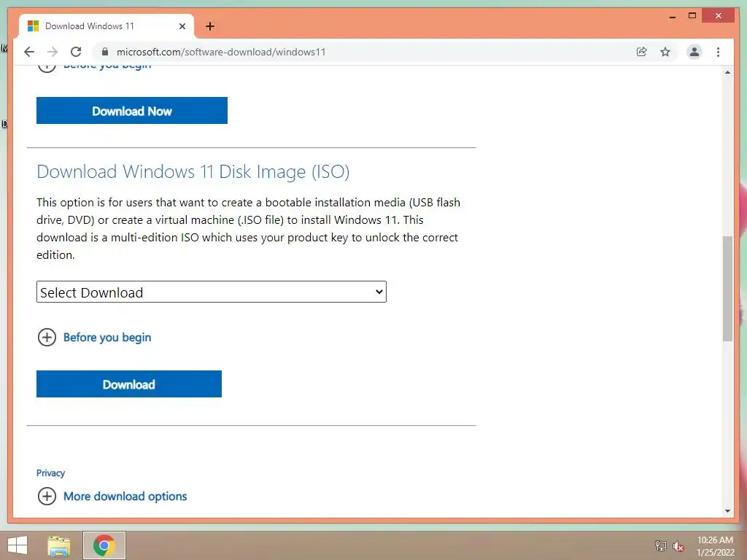Expand More download options

pos(112,496)
